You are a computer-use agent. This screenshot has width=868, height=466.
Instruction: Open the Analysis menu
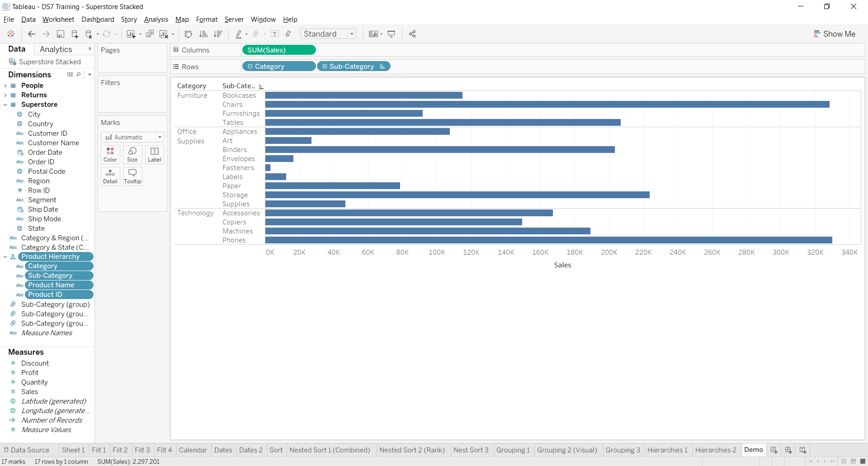(x=156, y=19)
